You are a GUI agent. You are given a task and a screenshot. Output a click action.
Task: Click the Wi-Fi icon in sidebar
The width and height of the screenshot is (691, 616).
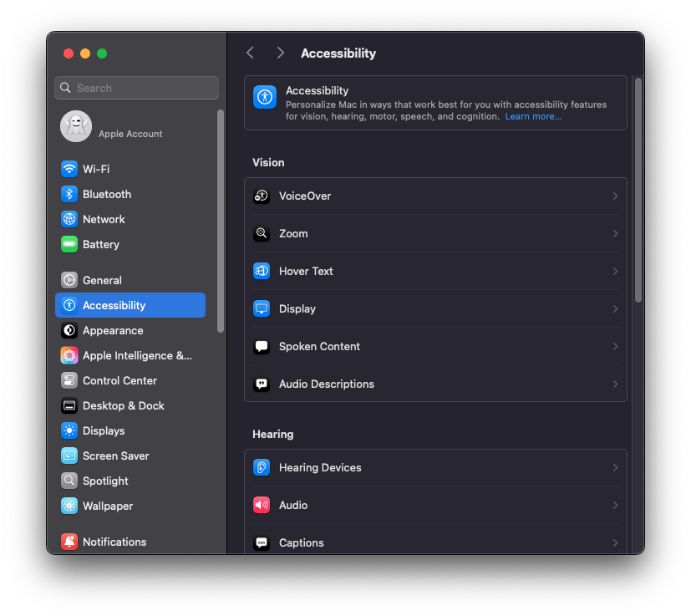(69, 169)
